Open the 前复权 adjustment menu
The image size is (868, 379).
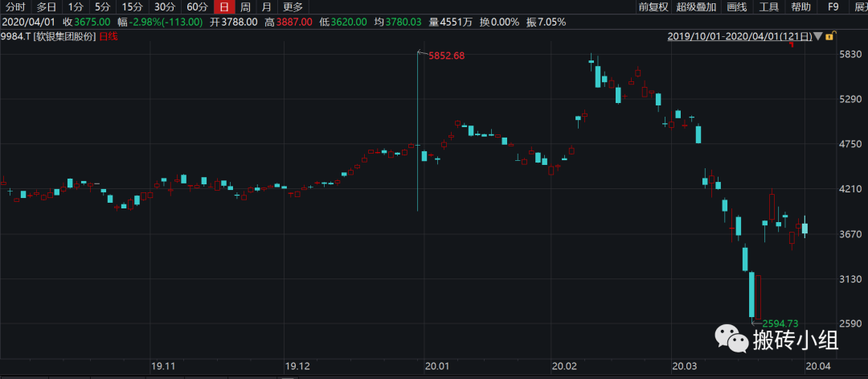coord(653,7)
